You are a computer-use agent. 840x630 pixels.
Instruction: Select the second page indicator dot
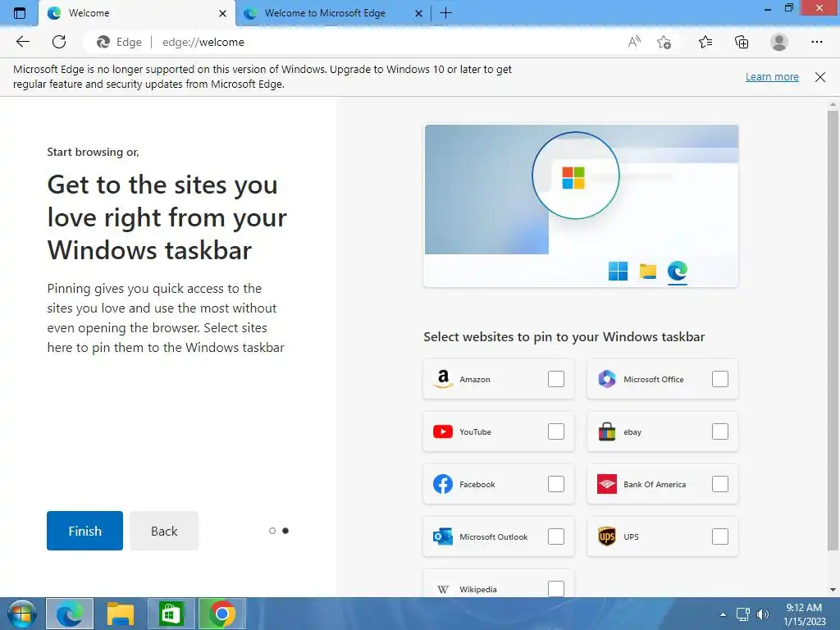click(285, 531)
